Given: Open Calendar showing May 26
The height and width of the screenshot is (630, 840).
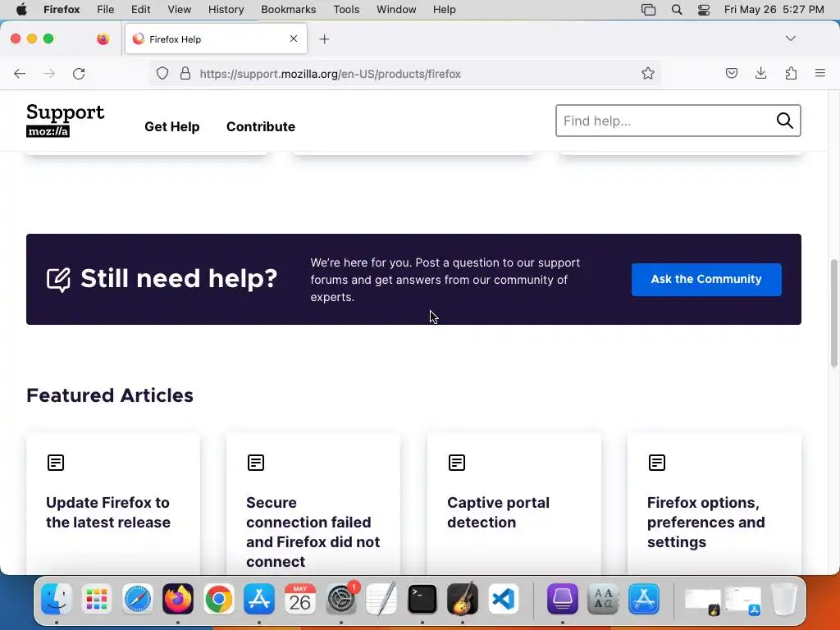Looking at the screenshot, I should (300, 599).
